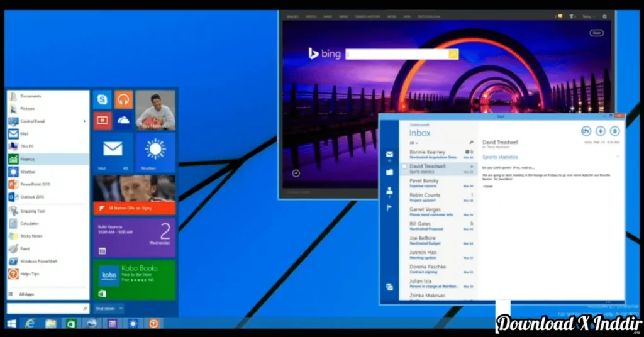The image size is (644, 337).
Task: Open Bing settings gear icon
Action: point(604,16)
